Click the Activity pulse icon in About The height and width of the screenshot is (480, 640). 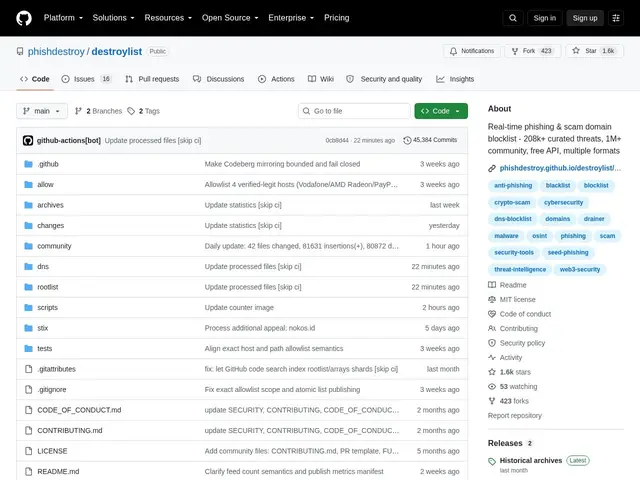492,358
